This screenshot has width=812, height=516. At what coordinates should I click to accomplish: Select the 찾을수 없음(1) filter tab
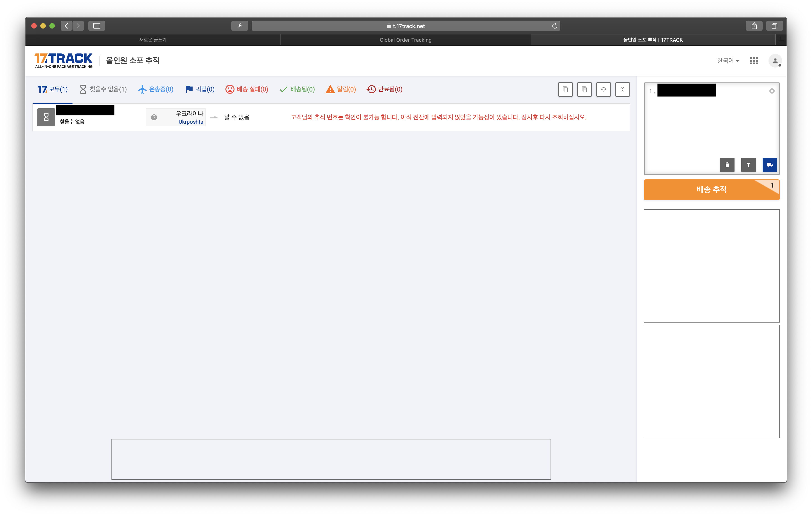[x=103, y=89]
